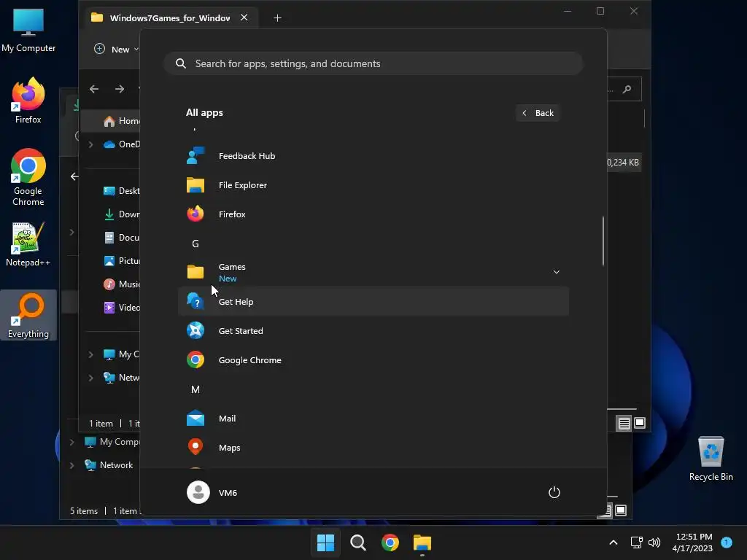
Task: Open the power options button
Action: pyautogui.click(x=554, y=492)
